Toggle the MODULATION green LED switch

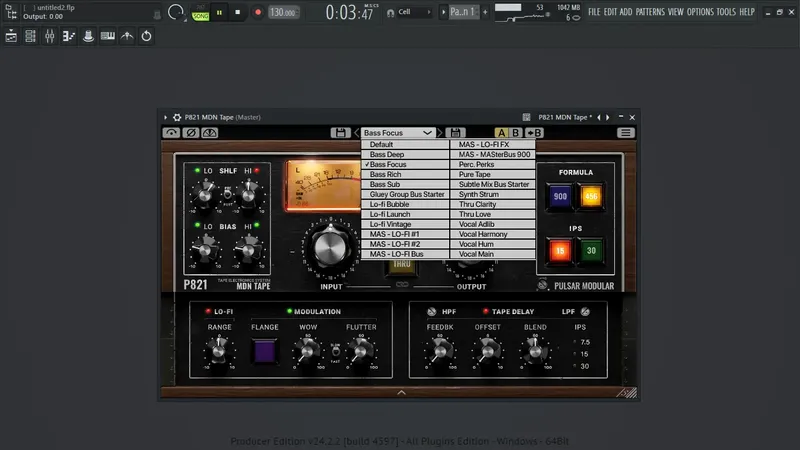pyautogui.click(x=289, y=311)
